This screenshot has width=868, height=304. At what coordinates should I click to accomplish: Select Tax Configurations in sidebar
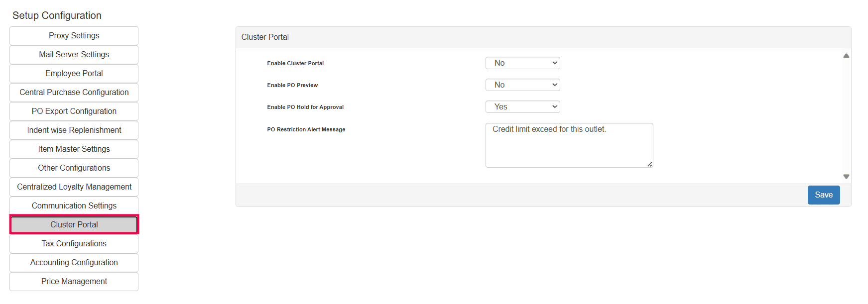[x=74, y=244]
